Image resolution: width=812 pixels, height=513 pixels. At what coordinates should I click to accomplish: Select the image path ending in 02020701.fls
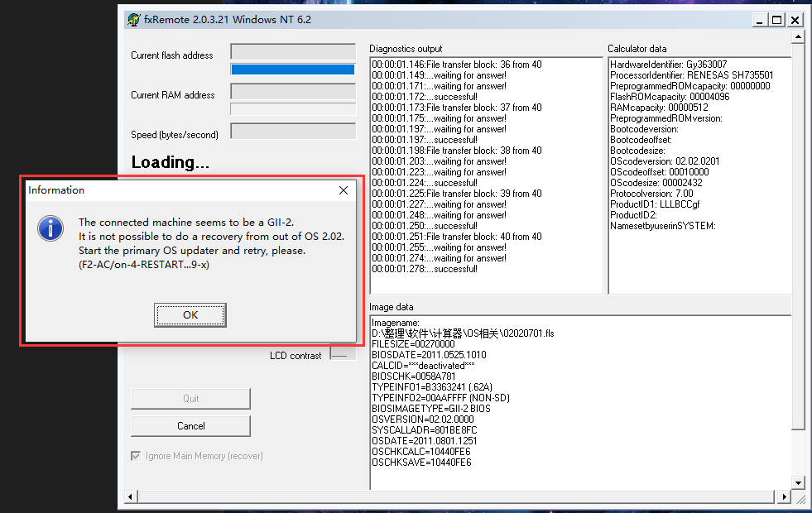coord(463,333)
